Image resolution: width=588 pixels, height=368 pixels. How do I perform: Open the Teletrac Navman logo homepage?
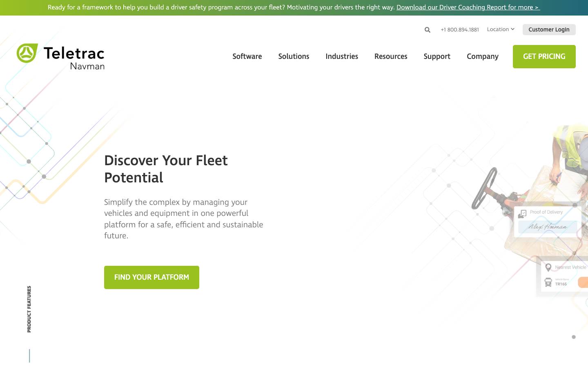[x=60, y=56]
